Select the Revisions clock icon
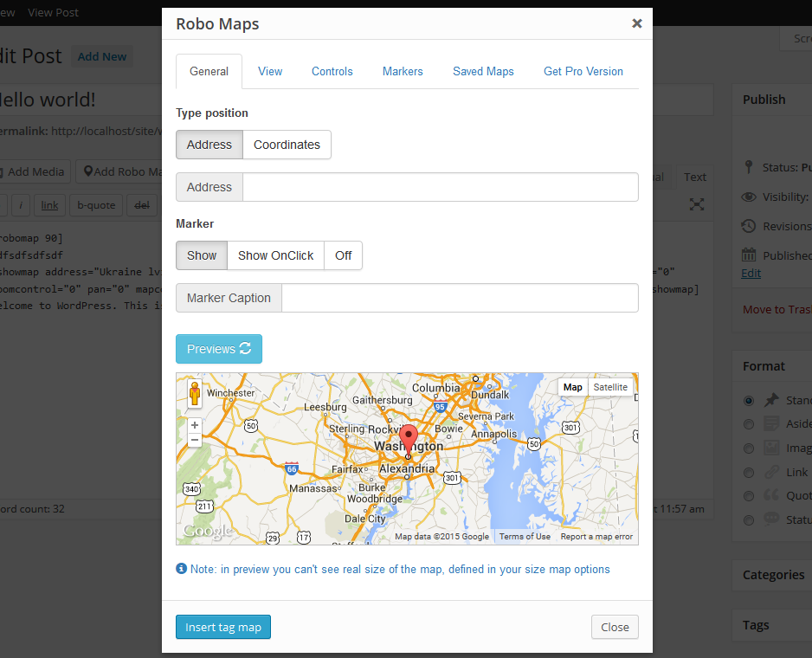 [748, 226]
